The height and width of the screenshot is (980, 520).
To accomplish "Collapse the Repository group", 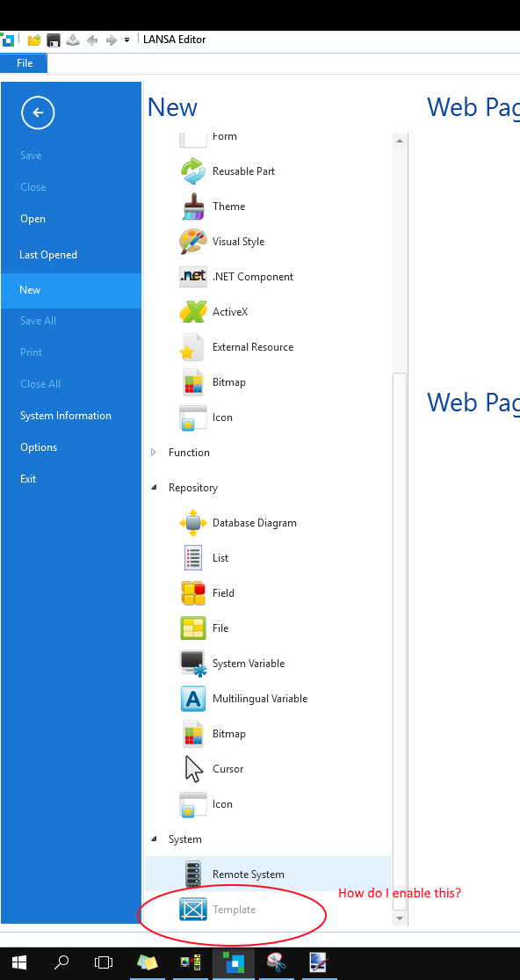I will click(x=154, y=488).
